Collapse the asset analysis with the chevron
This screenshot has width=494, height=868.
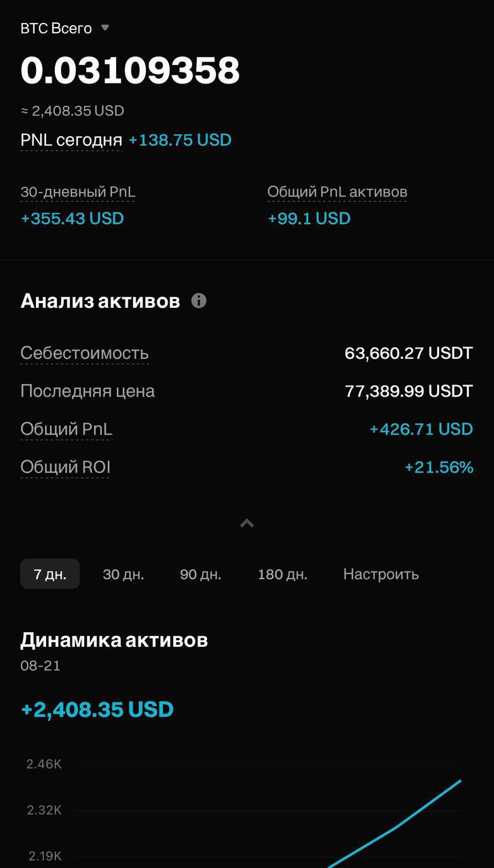[x=247, y=523]
